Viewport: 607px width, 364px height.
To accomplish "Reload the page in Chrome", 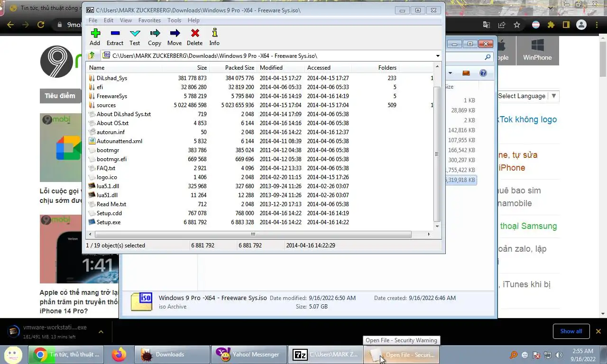I will pos(41,25).
